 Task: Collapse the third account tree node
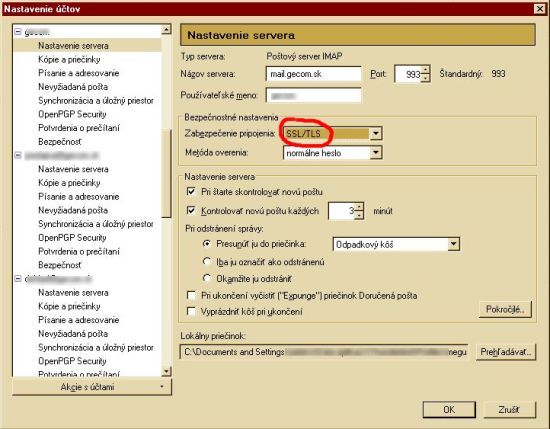pyautogui.click(x=18, y=279)
